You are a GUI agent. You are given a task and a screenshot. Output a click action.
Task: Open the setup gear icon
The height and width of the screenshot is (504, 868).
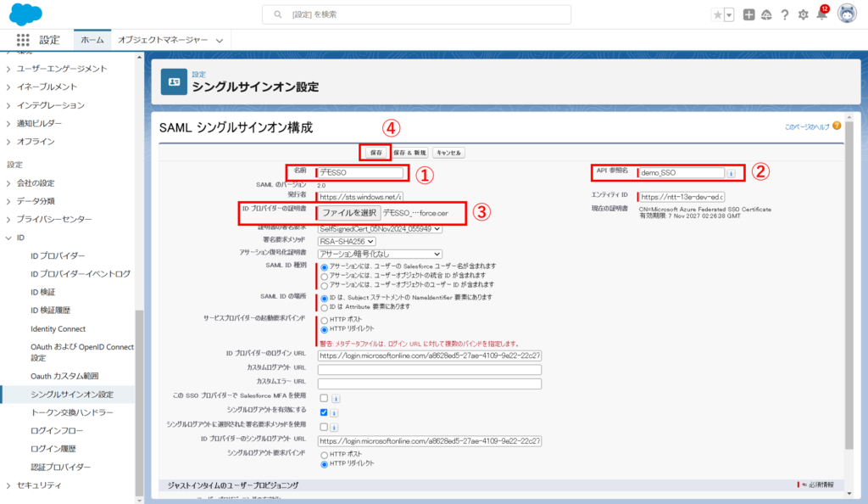(x=804, y=15)
